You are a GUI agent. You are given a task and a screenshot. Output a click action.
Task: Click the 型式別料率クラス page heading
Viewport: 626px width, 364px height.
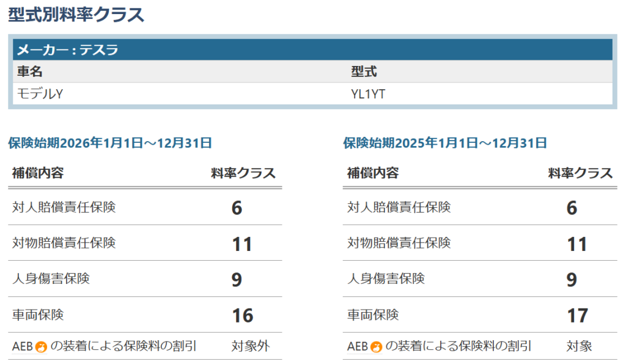click(76, 14)
